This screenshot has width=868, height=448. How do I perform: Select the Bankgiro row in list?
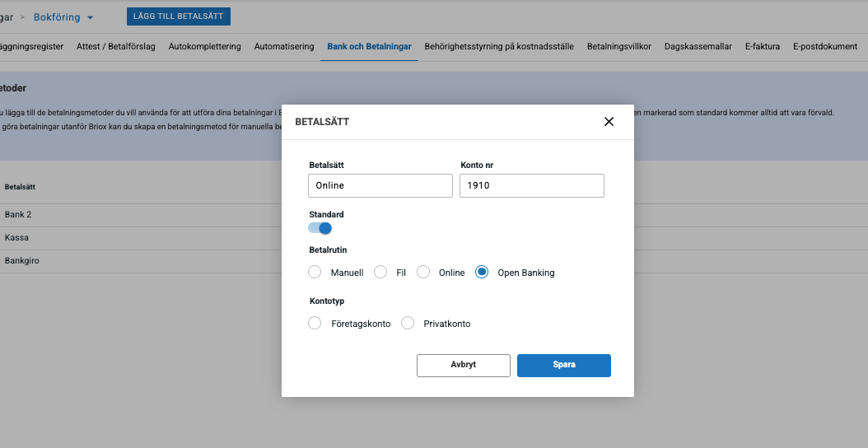point(22,260)
